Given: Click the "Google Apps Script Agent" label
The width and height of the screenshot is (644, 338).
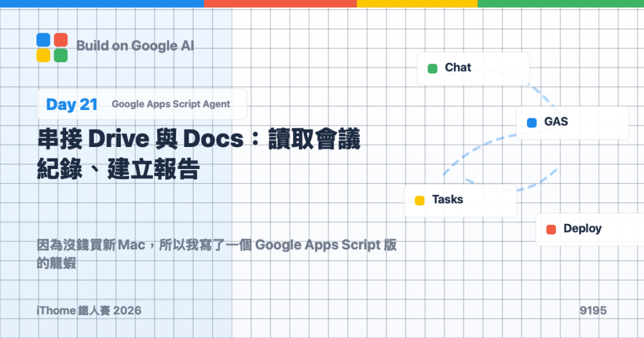Looking at the screenshot, I should (171, 104).
